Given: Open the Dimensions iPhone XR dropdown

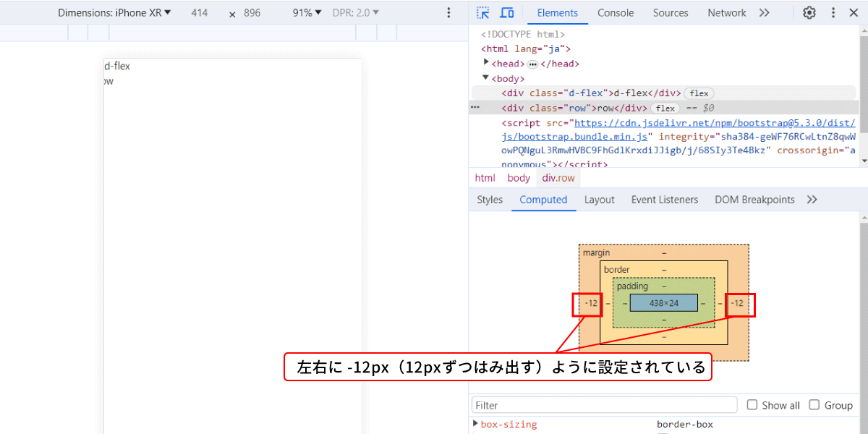Looking at the screenshot, I should point(115,13).
